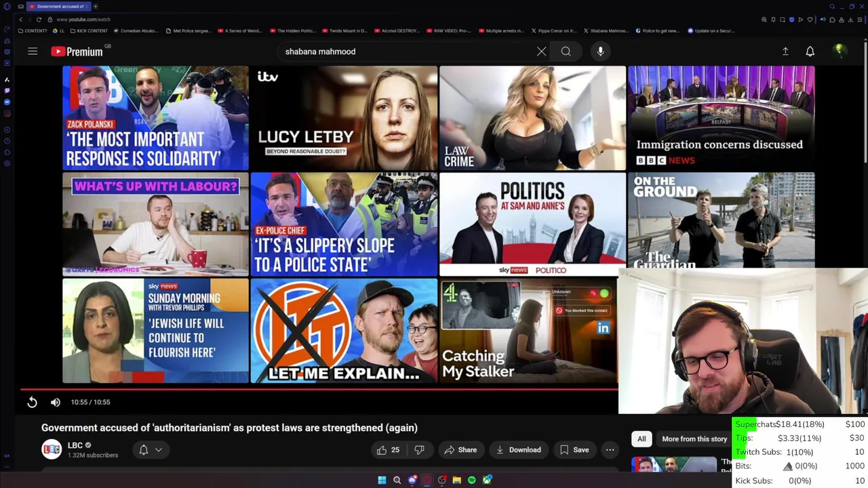Open File Explorer from the taskbar
The width and height of the screenshot is (868, 488).
point(456,480)
